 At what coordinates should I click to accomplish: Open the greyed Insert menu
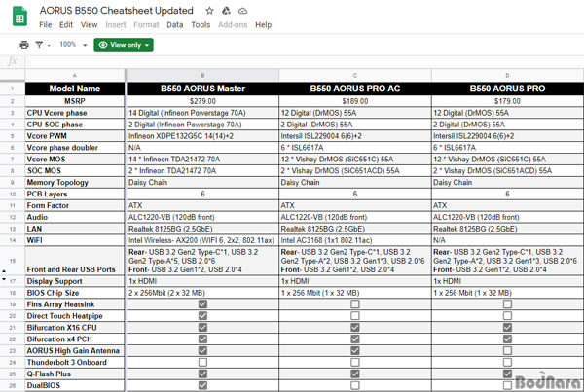116,25
